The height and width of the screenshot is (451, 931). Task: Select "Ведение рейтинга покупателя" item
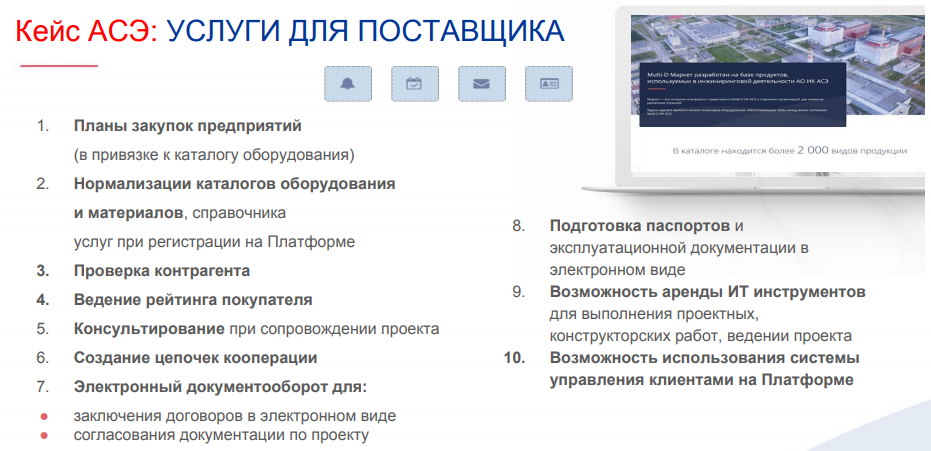click(192, 299)
